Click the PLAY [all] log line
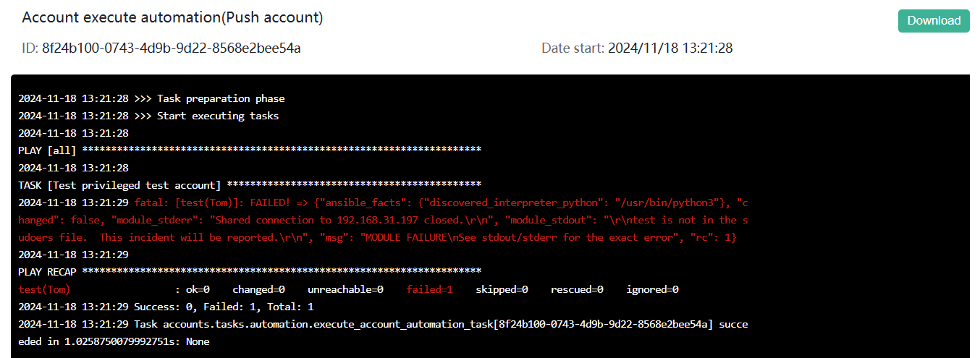This screenshot has width=980, height=358. [x=250, y=150]
